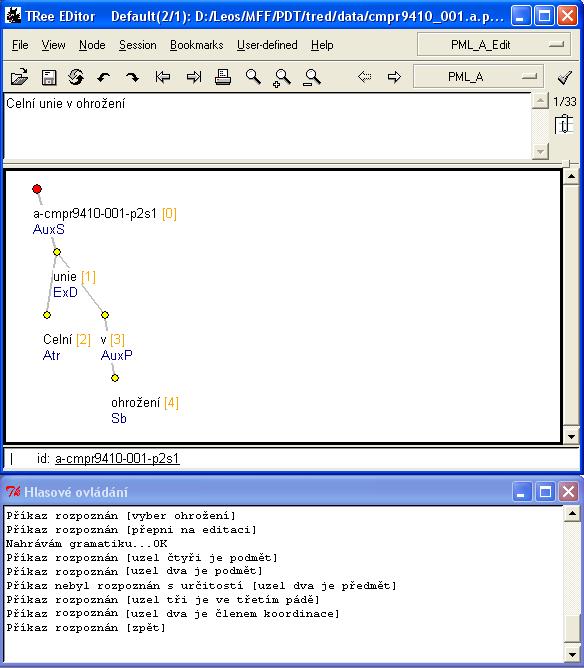The height and width of the screenshot is (668, 584).
Task: Maximize the TrEd main window
Action: click(x=544, y=16)
